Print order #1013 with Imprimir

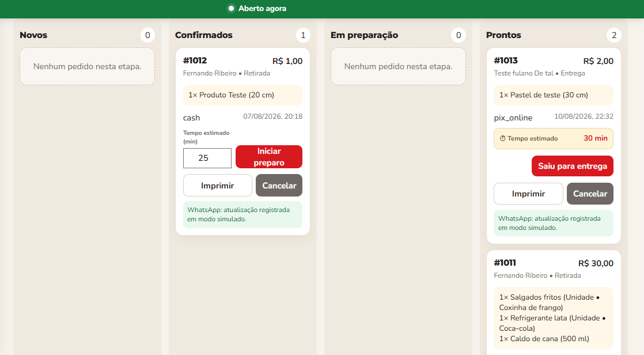pos(529,194)
